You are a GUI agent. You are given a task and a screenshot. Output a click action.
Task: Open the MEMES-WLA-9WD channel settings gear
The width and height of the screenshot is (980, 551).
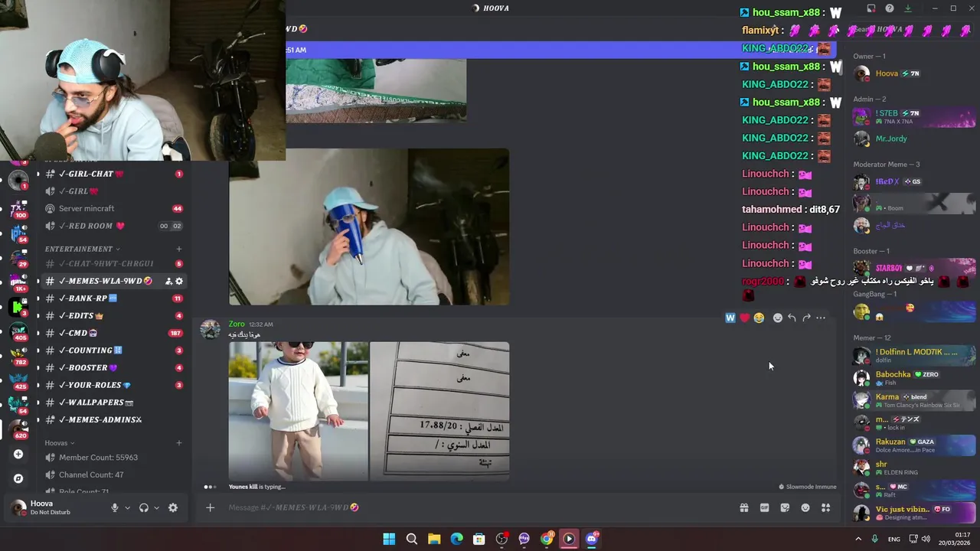(x=179, y=281)
